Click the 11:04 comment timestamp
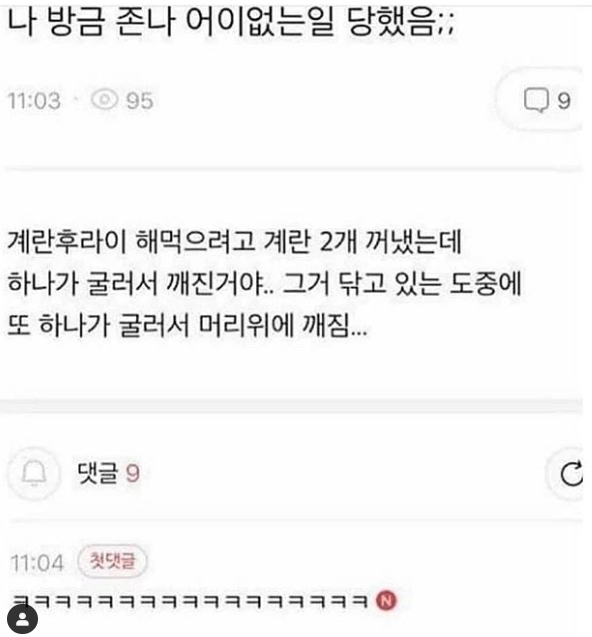The height and width of the screenshot is (637, 592). (x=37, y=563)
